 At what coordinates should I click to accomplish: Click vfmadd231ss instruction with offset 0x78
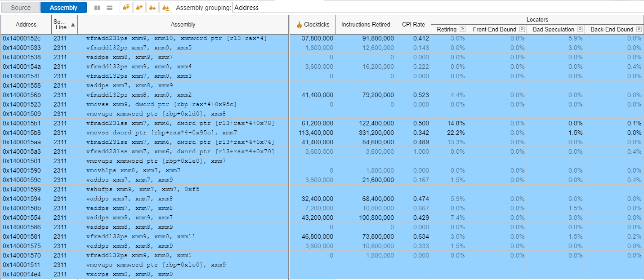(180, 124)
